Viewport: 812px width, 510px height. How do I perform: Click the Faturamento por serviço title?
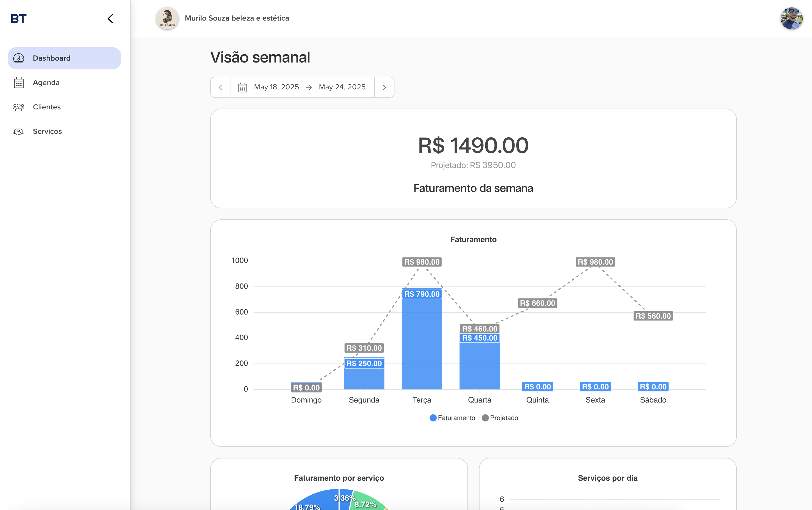(x=339, y=478)
